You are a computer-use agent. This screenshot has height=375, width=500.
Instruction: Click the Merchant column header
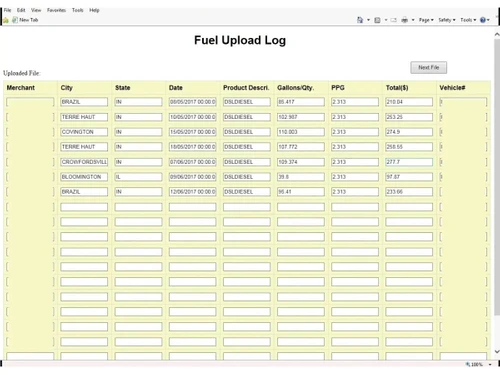coord(21,88)
